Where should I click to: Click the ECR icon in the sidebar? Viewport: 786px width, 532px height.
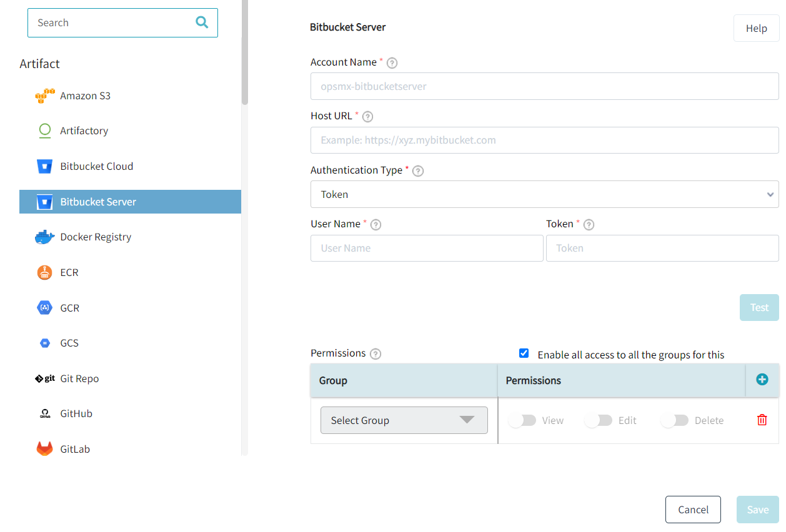(44, 272)
